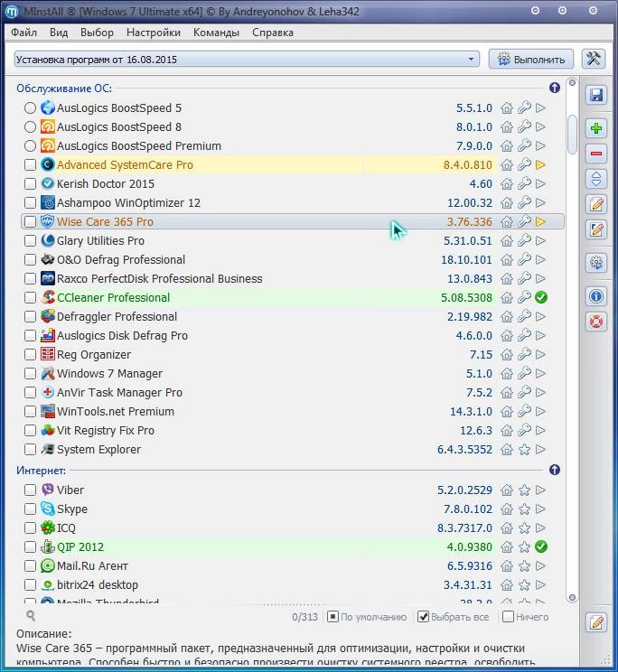The width and height of the screenshot is (618, 672).
Task: Click the key icon for Windows 7 Manager
Action: pyautogui.click(x=524, y=373)
